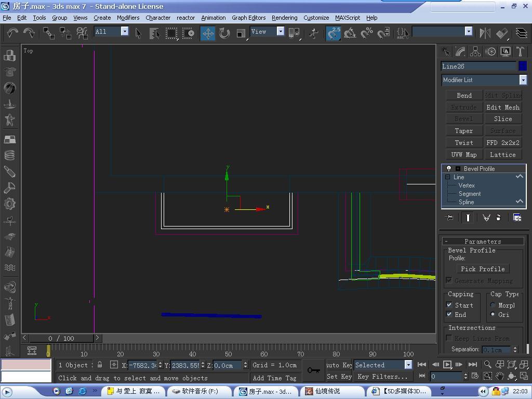The image size is (532, 399).
Task: Click the Play Animation button
Action: pyautogui.click(x=447, y=365)
